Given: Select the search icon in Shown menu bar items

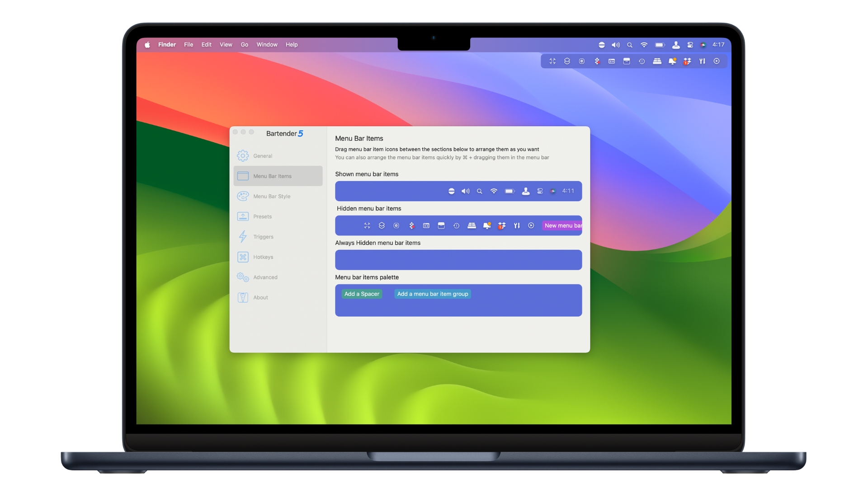Looking at the screenshot, I should (x=480, y=191).
